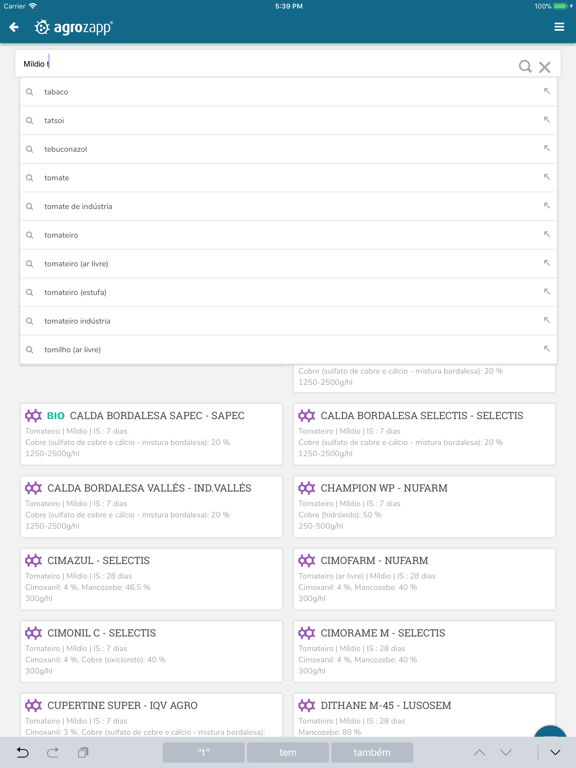576x768 pixels.
Task: Select 'tomateiro (estufa)' suggestion
Action: 288,292
